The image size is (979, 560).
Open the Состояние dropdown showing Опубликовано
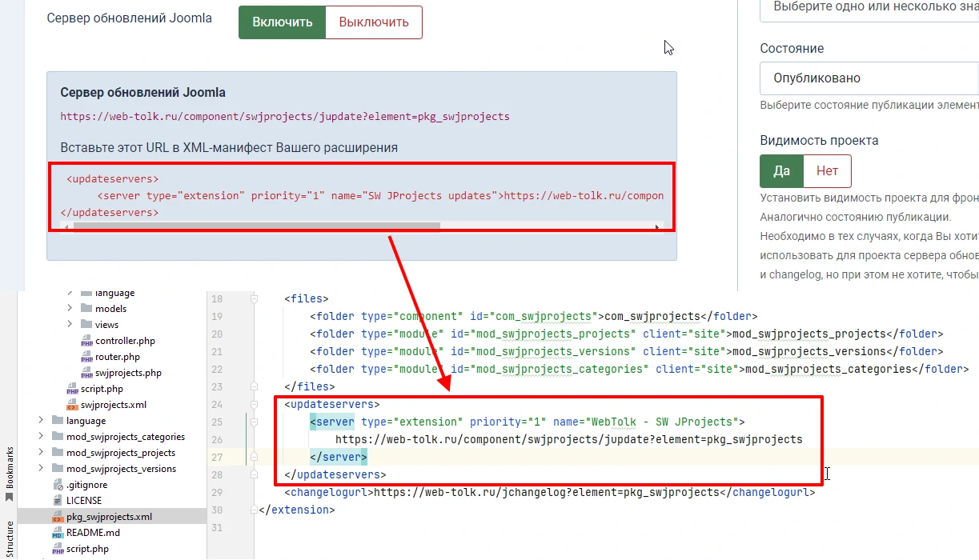coord(869,78)
